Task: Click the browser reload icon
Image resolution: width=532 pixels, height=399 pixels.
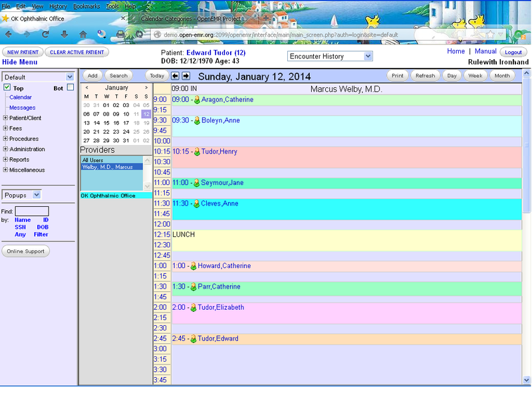Action: click(x=45, y=34)
